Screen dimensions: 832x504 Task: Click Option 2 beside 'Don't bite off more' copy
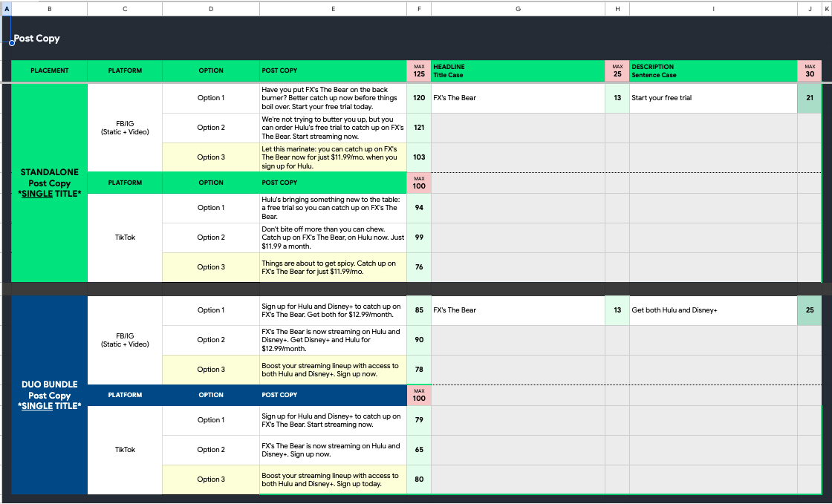pos(211,238)
